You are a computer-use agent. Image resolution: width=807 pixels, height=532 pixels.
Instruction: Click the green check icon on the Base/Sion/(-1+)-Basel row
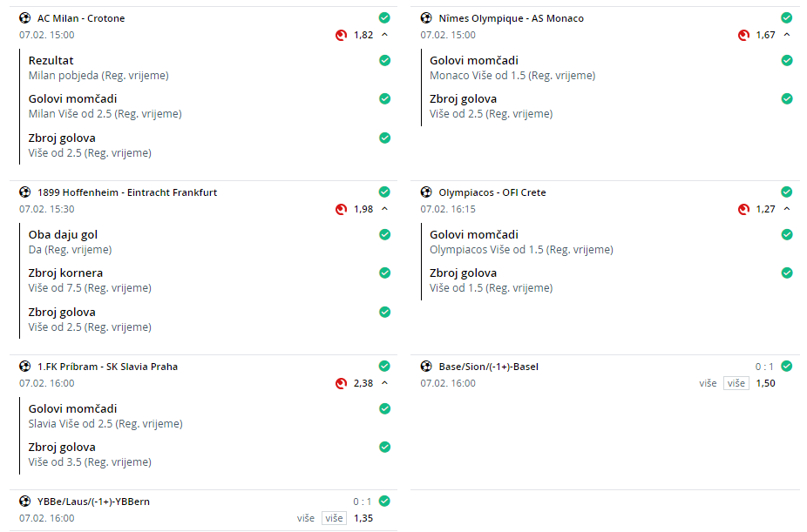[x=787, y=367]
